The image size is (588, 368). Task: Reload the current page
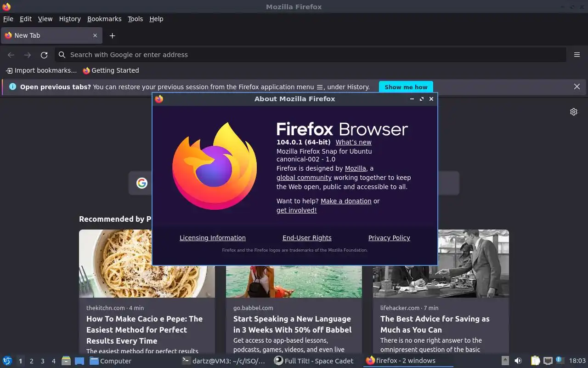44,55
